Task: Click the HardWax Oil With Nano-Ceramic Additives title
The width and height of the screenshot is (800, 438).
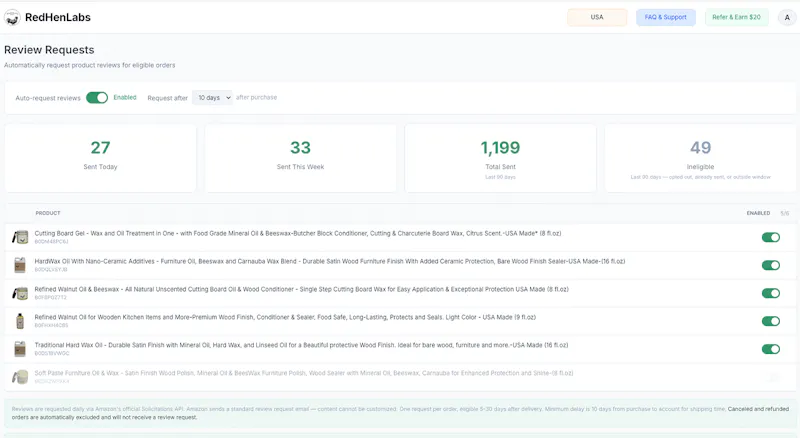Action: pyautogui.click(x=330, y=261)
